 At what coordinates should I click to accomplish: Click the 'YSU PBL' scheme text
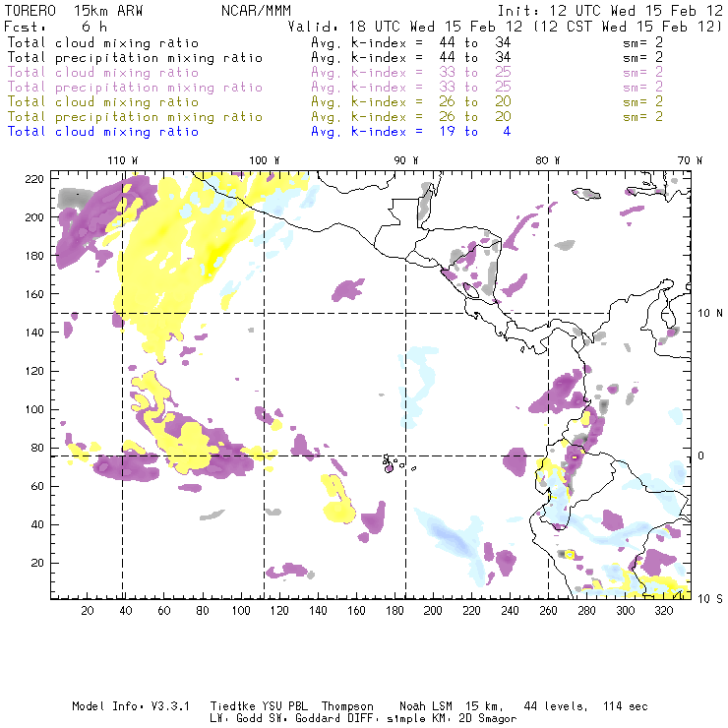pyautogui.click(x=284, y=706)
